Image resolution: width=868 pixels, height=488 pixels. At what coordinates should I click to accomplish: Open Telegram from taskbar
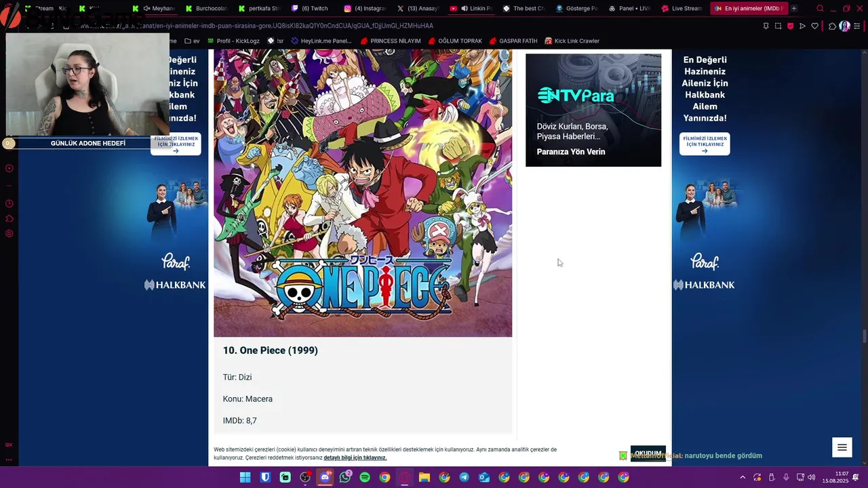click(x=464, y=477)
